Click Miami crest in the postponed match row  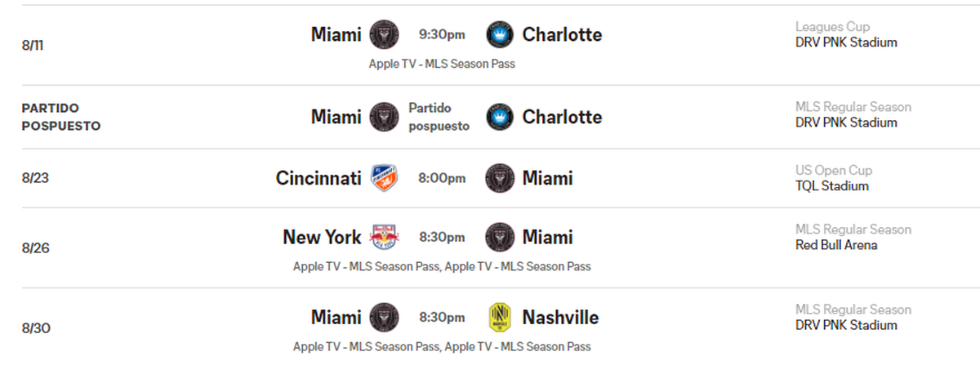coord(384,117)
